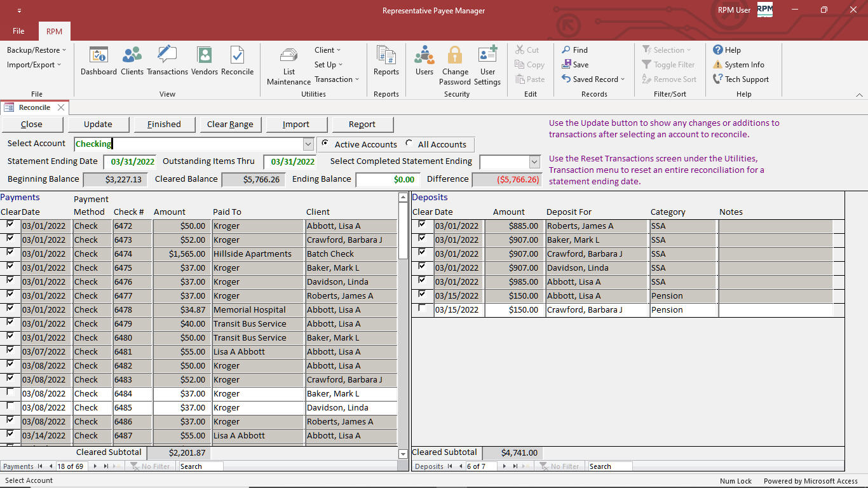Viewport: 868px width, 488px height.
Task: Click Toggle Filter in Filter/Sort group
Action: click(668, 65)
